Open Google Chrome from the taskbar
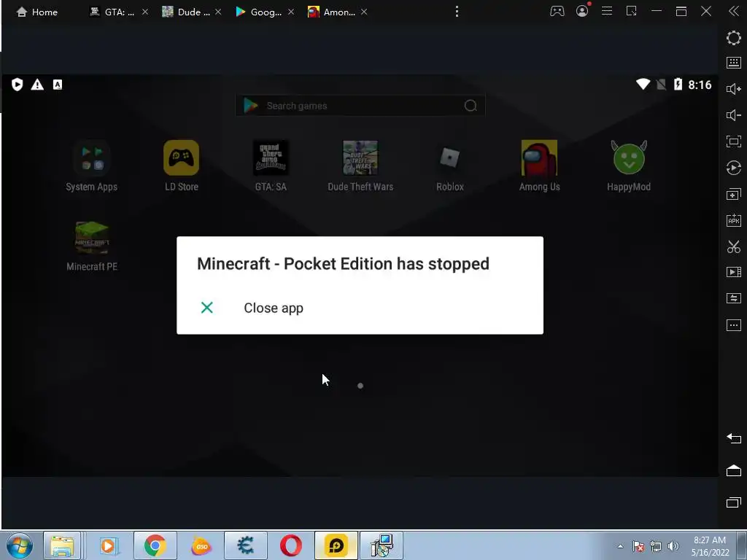The width and height of the screenshot is (747, 560). point(155,545)
